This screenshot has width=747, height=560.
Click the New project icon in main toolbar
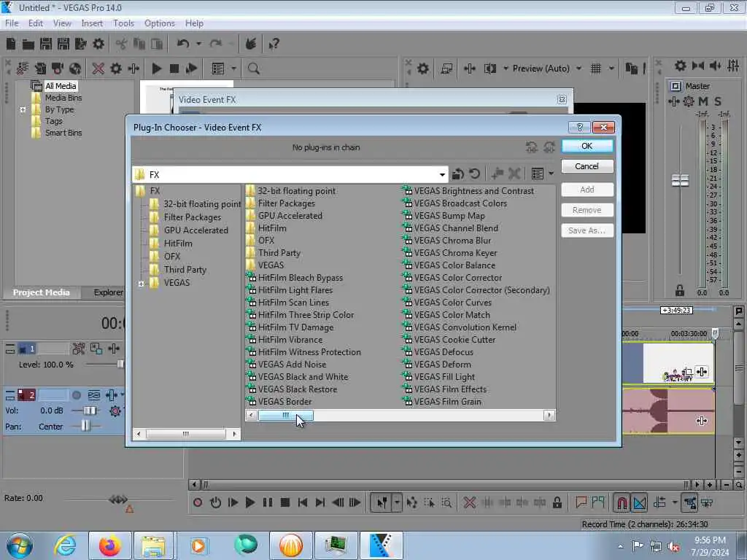(x=11, y=44)
